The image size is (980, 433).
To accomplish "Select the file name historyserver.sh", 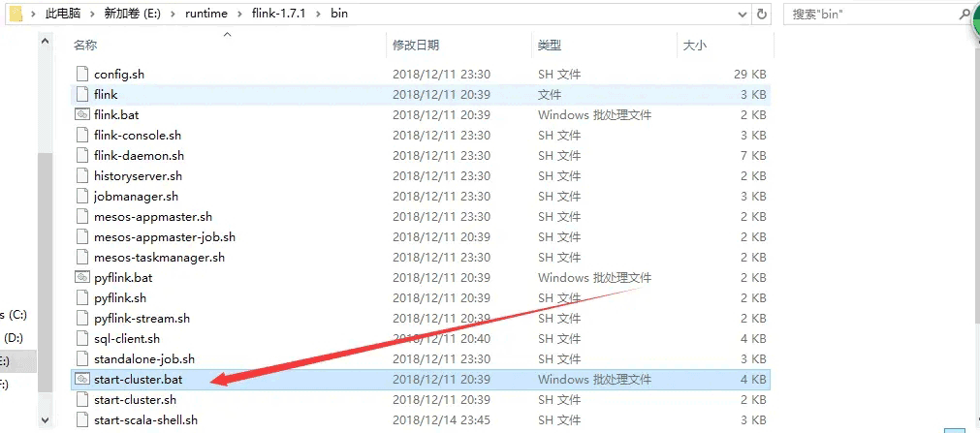I will 138,175.
